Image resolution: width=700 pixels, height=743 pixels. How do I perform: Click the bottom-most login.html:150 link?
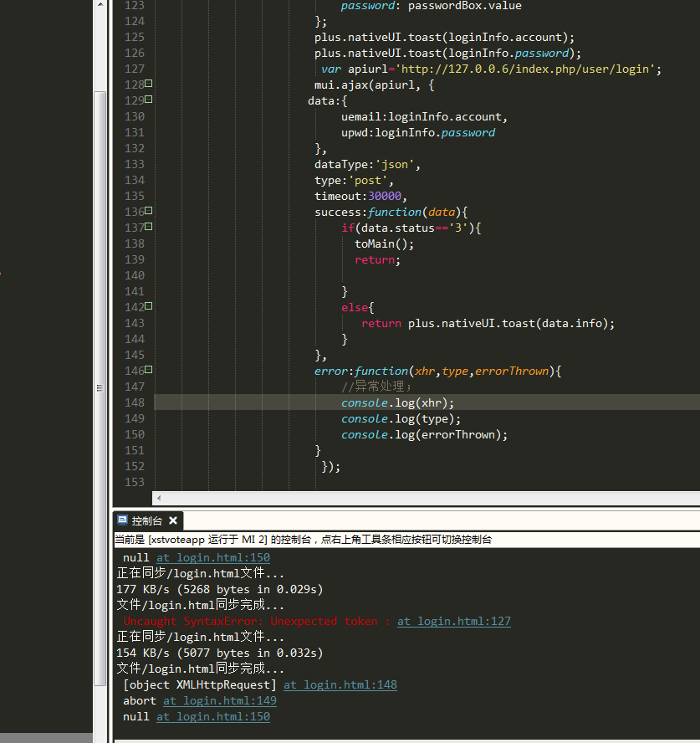tap(212, 716)
